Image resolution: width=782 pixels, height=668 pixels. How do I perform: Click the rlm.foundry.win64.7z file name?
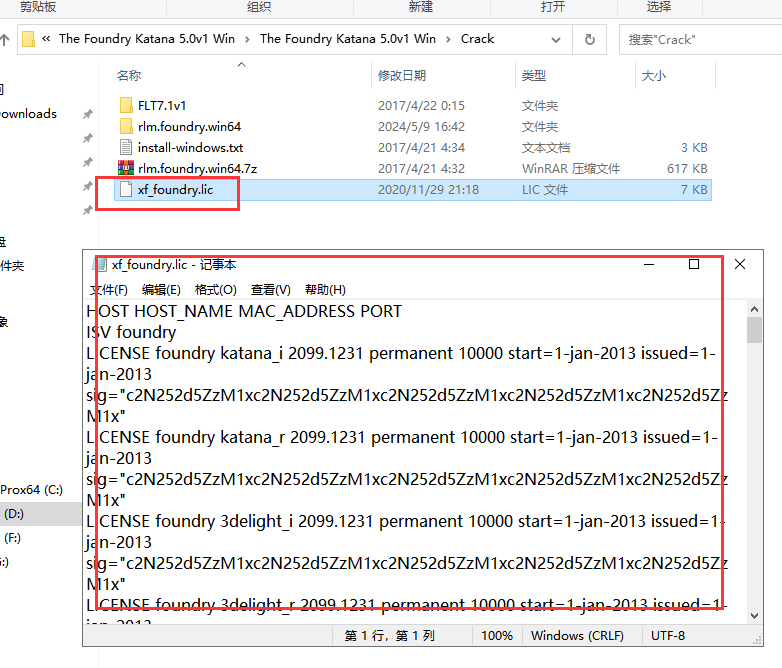click(x=197, y=169)
